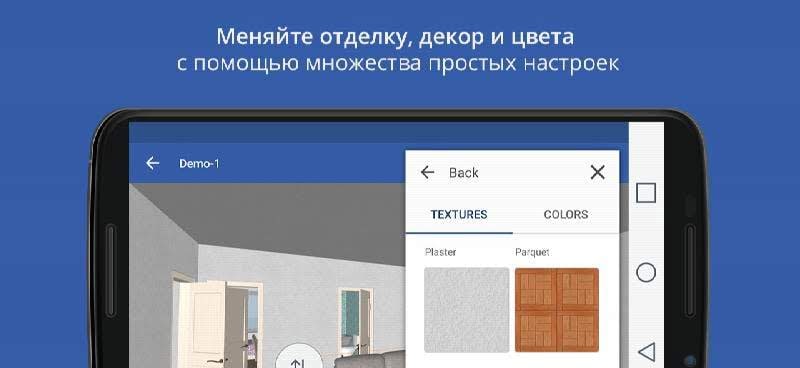This screenshot has width=800, height=368.
Task: Click the Parquet label text
Action: 532,252
